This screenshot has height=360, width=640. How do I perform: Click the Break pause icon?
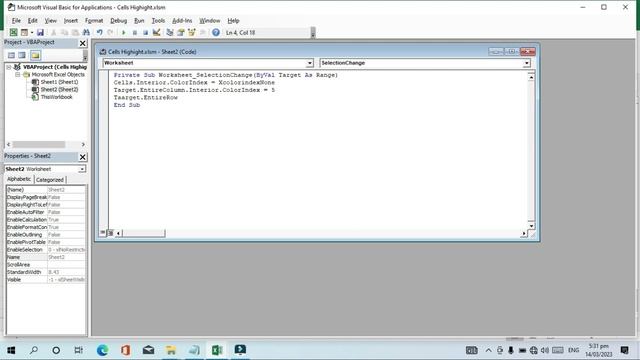(135, 32)
